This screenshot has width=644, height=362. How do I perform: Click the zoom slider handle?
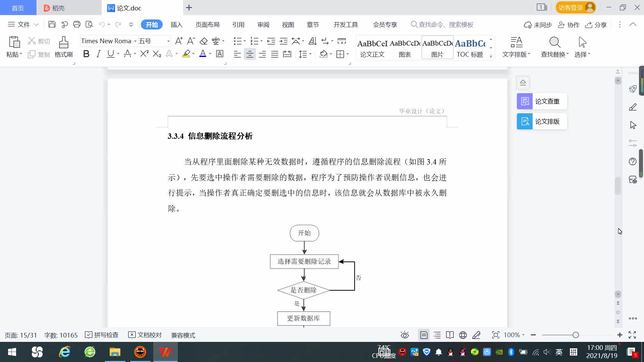[576, 335]
